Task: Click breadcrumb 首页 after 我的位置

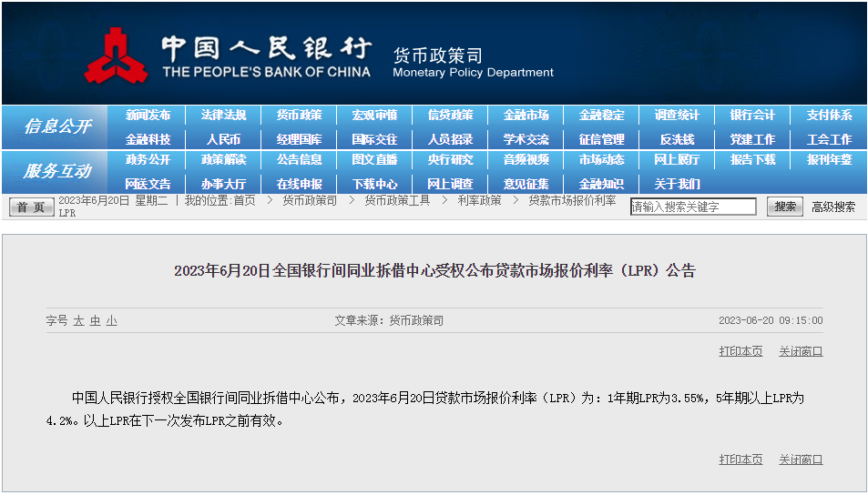Action: tap(244, 201)
